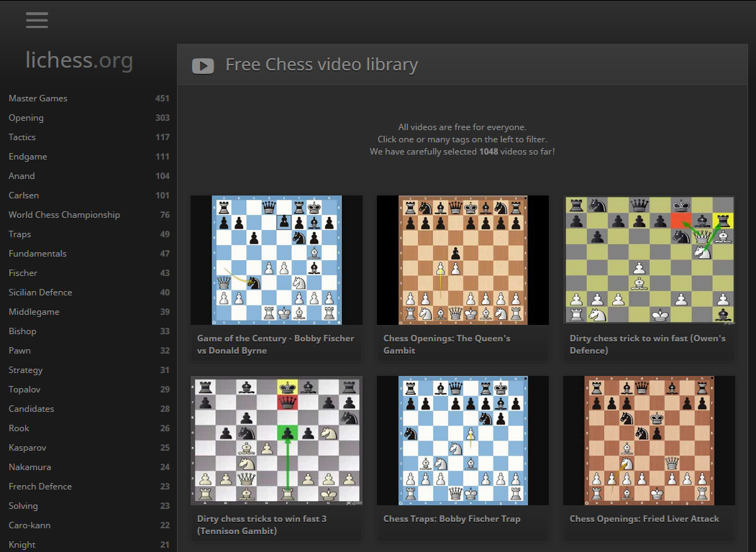Open Fried Liver Attack video thumbnail
The height and width of the screenshot is (552, 756).
pos(649,441)
